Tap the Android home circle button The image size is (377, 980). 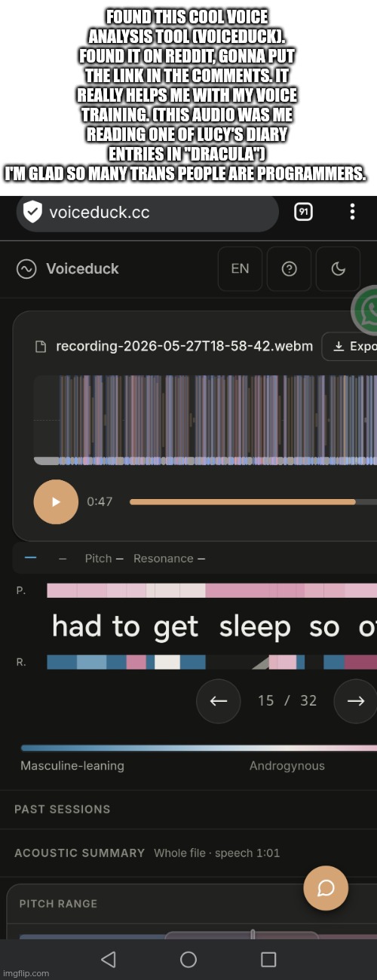[188, 959]
